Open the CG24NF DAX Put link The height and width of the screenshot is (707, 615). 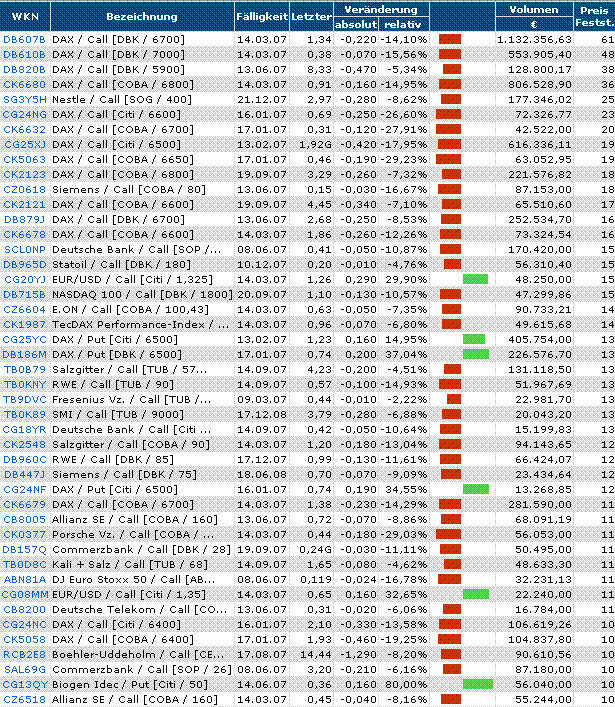25,490
